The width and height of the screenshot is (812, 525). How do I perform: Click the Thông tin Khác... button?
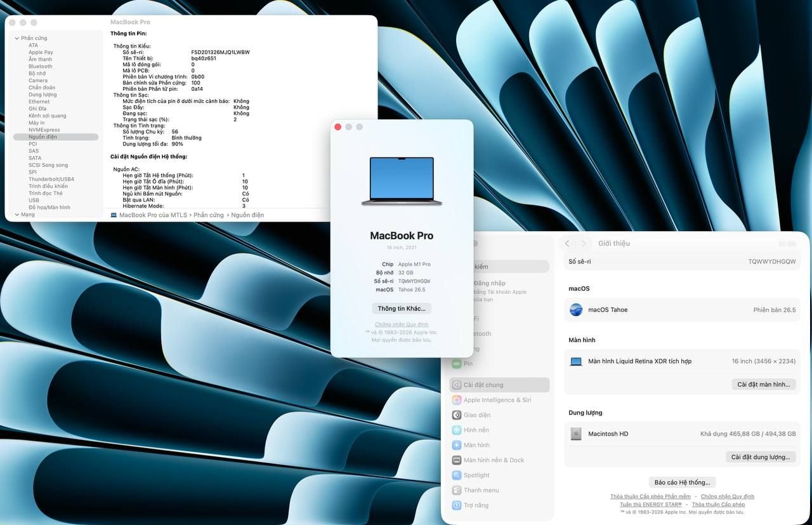(x=402, y=309)
